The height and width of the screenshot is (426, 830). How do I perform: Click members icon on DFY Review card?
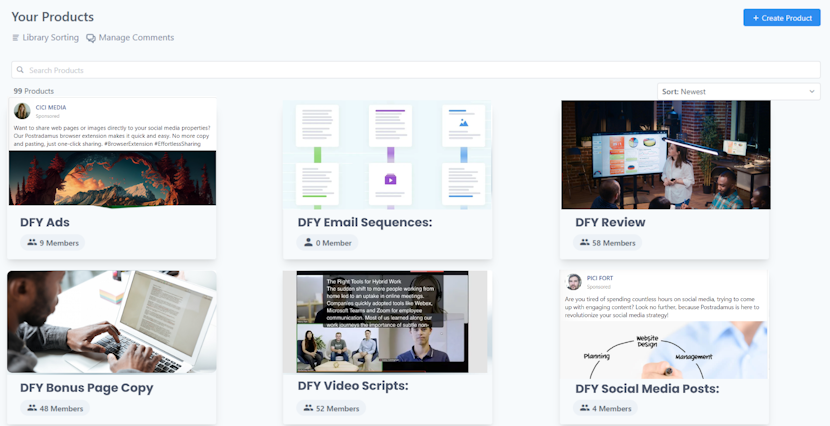pyautogui.click(x=585, y=242)
